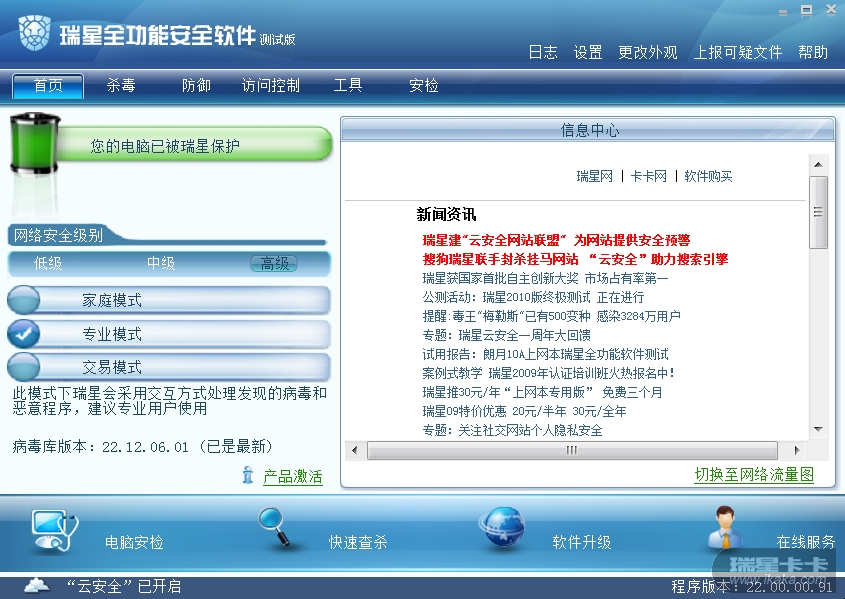The image size is (845, 599).
Task: Click 软件升级 button label
Action: (582, 542)
